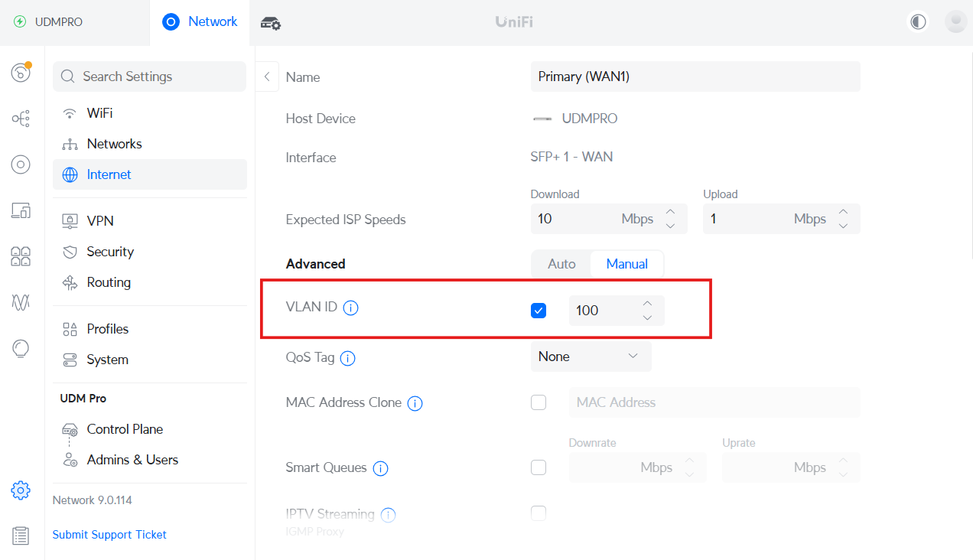The image size is (973, 560).
Task: Enable the MAC Address Clone checkbox
Action: [539, 402]
